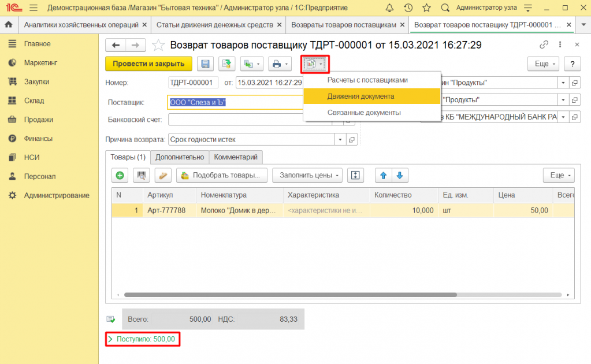Select 'Движения документа' menu entry
The image size is (591, 364).
coord(360,96)
